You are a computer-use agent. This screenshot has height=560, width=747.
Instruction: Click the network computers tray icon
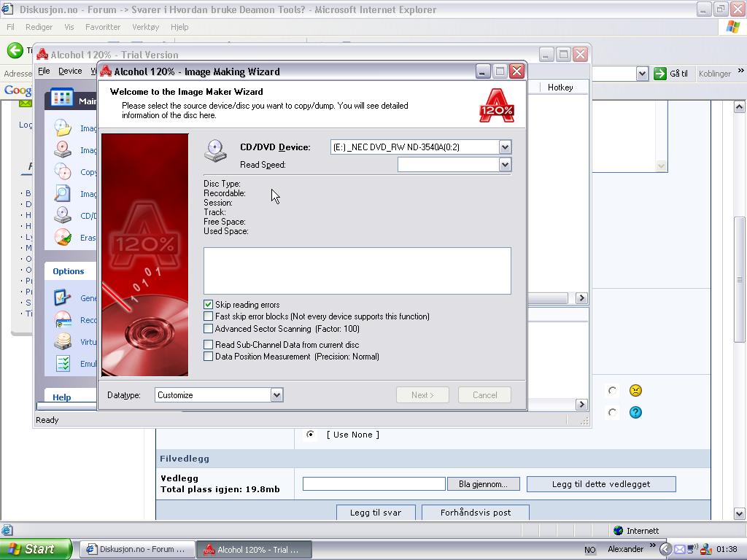(692, 550)
